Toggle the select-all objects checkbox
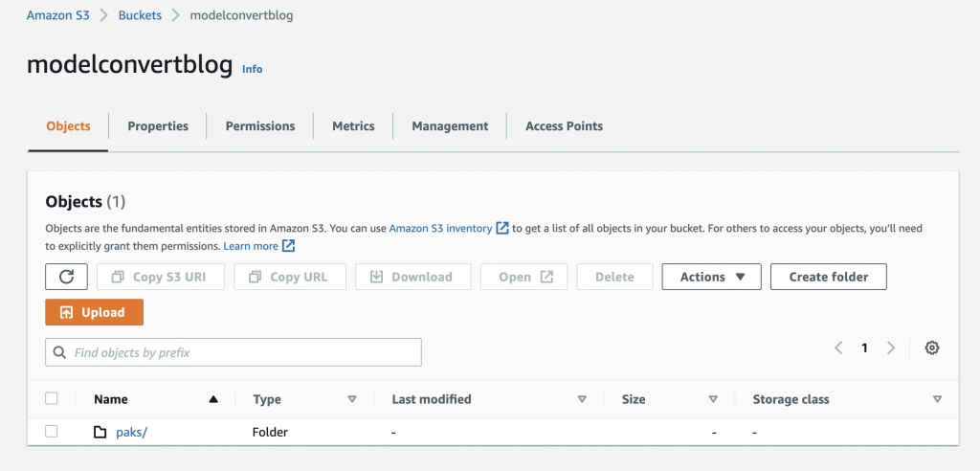 click(52, 398)
